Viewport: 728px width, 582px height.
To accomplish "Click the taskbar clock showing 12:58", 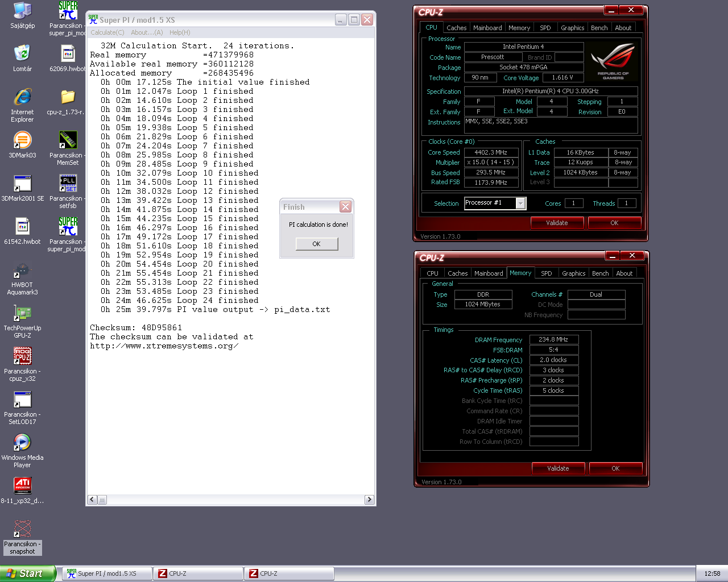I will [712, 573].
